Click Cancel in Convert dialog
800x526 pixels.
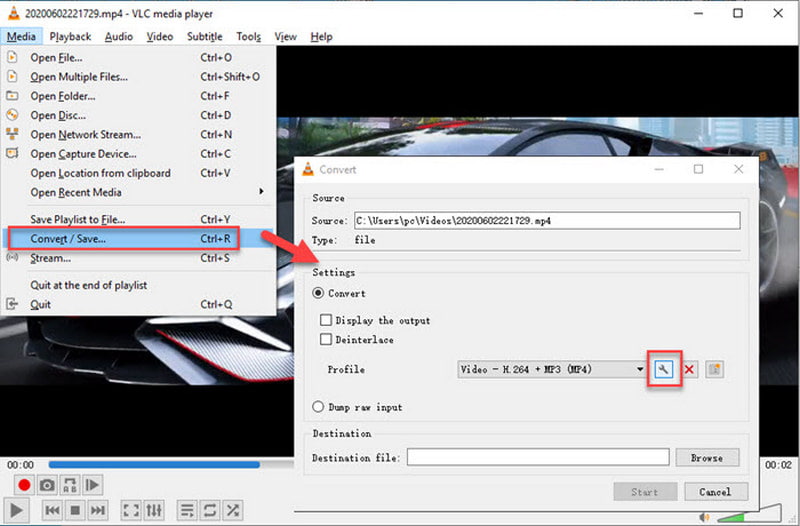[715, 492]
